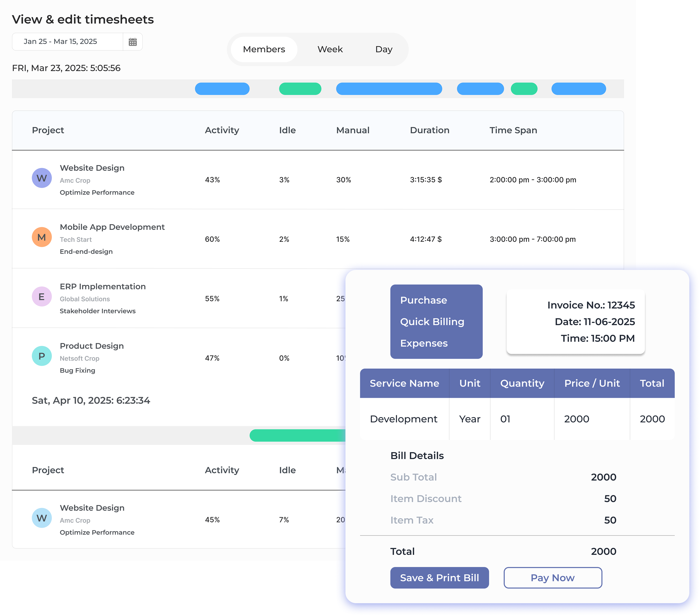Click the Save & Print Bill button
Viewport: 700px width, 616px height.
[439, 578]
